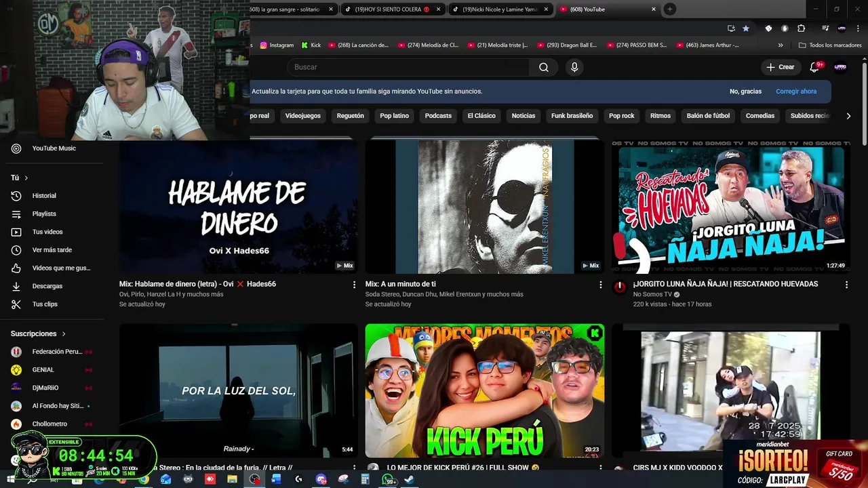Expand hidden bookmarks with the double chevron
868x488 pixels.
tap(781, 45)
